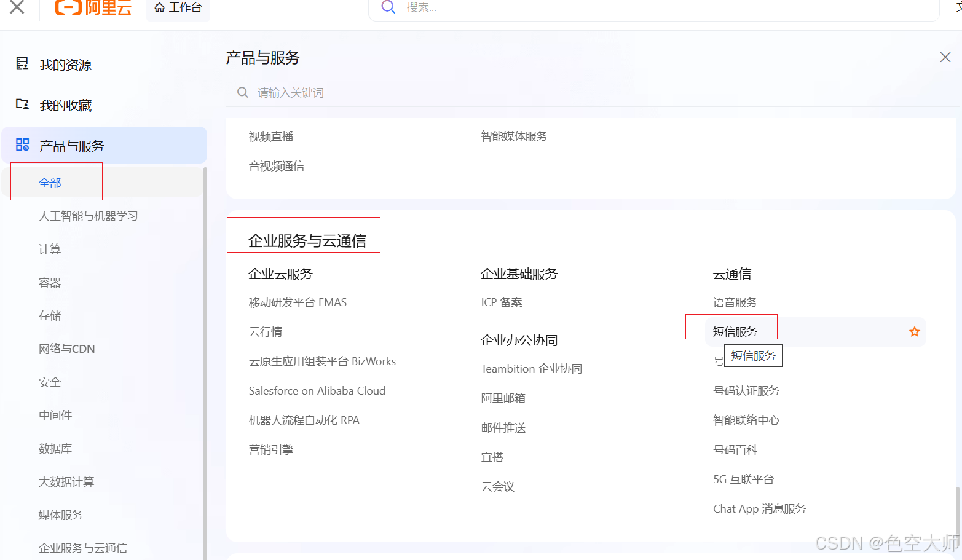
Task: Open Chat App 消息服务
Action: click(x=760, y=509)
